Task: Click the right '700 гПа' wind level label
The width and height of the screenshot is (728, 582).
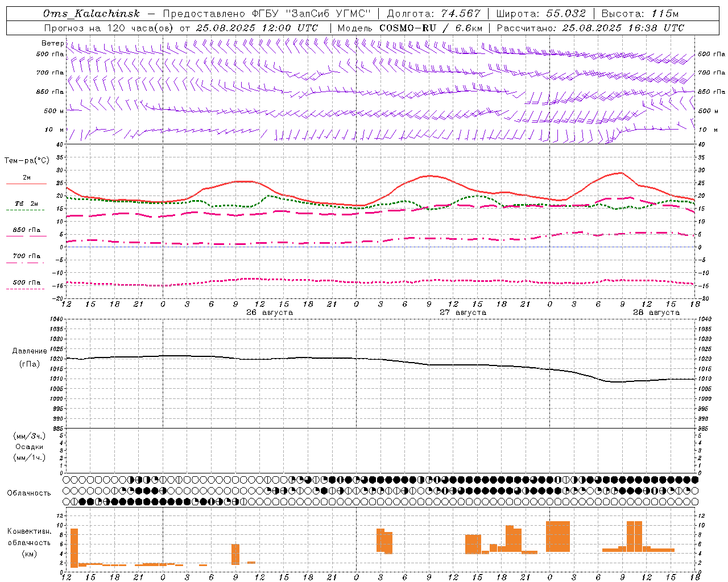Action: point(712,73)
